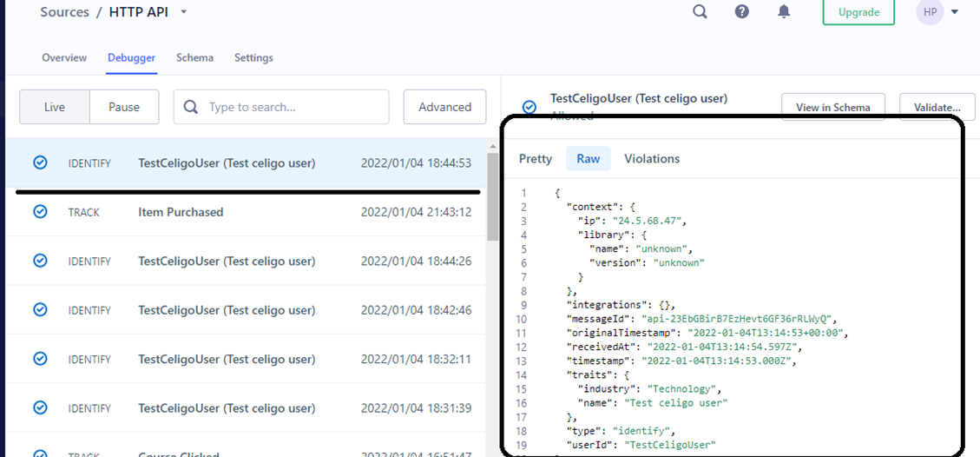Select the Live mode toggle
This screenshot has height=457, width=980.
(55, 107)
